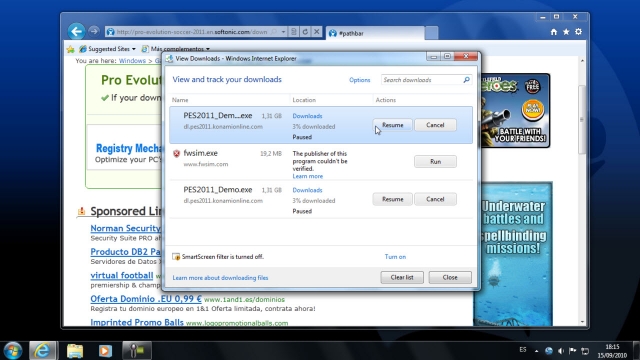Resume the PES2011_Dem...exe download
640x360 pixels.
[x=393, y=125]
